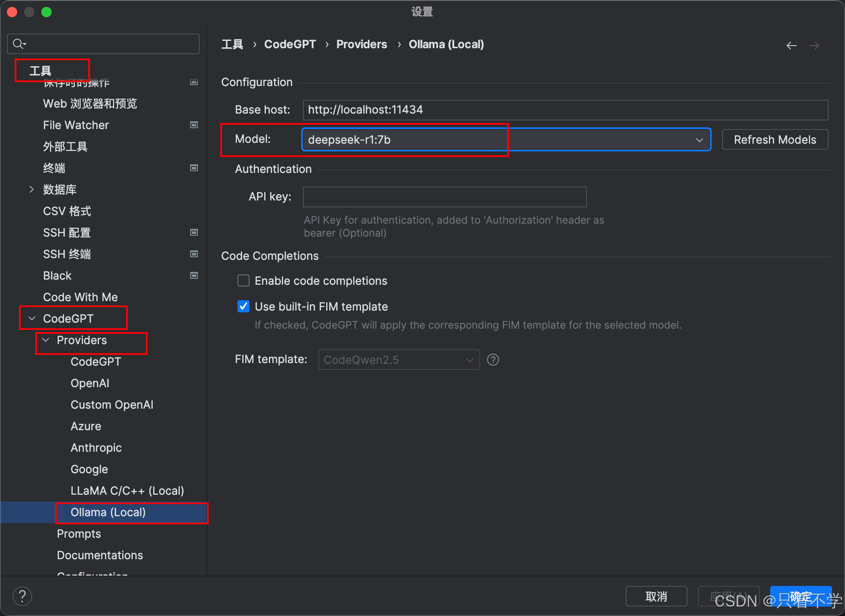The image size is (845, 616).
Task: Open the Model dropdown
Action: pos(700,139)
